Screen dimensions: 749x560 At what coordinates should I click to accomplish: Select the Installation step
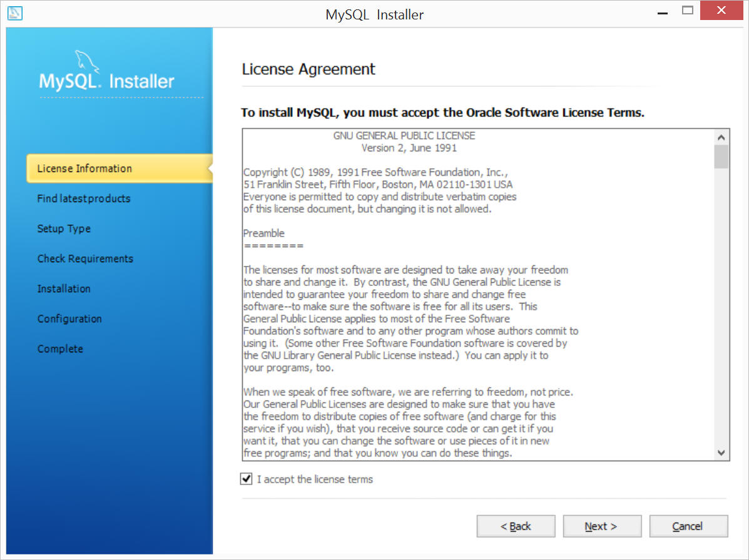click(64, 288)
